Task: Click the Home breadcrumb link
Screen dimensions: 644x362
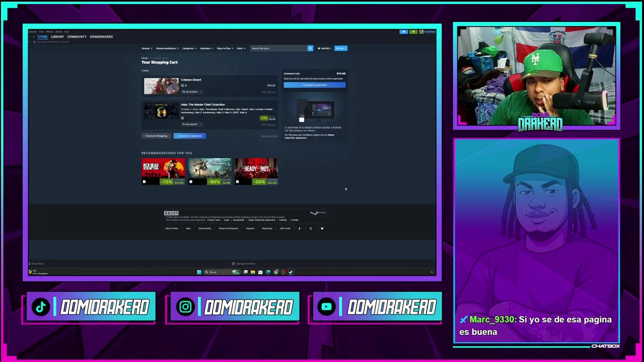Action: click(144, 58)
